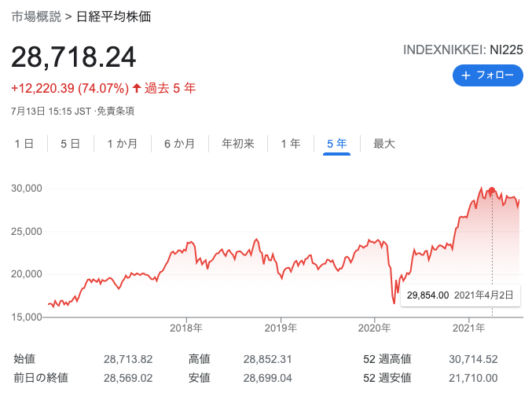Click the 30,000 y-axis label
The image size is (532, 396).
pyautogui.click(x=27, y=189)
